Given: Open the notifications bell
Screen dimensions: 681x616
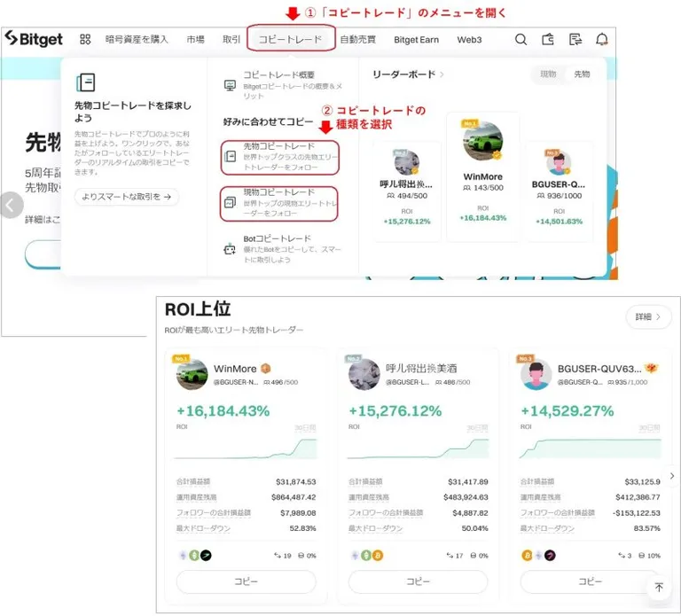Looking at the screenshot, I should [x=601, y=40].
